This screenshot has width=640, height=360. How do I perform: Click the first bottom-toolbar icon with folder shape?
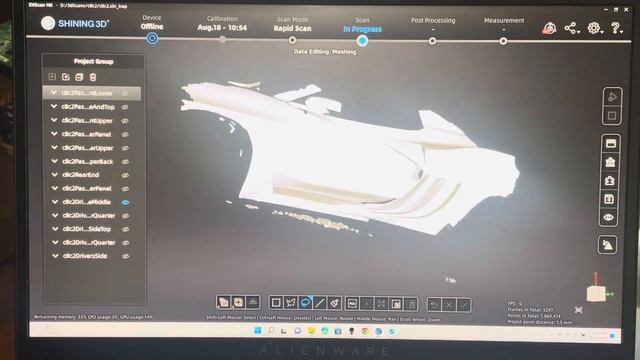223,302
